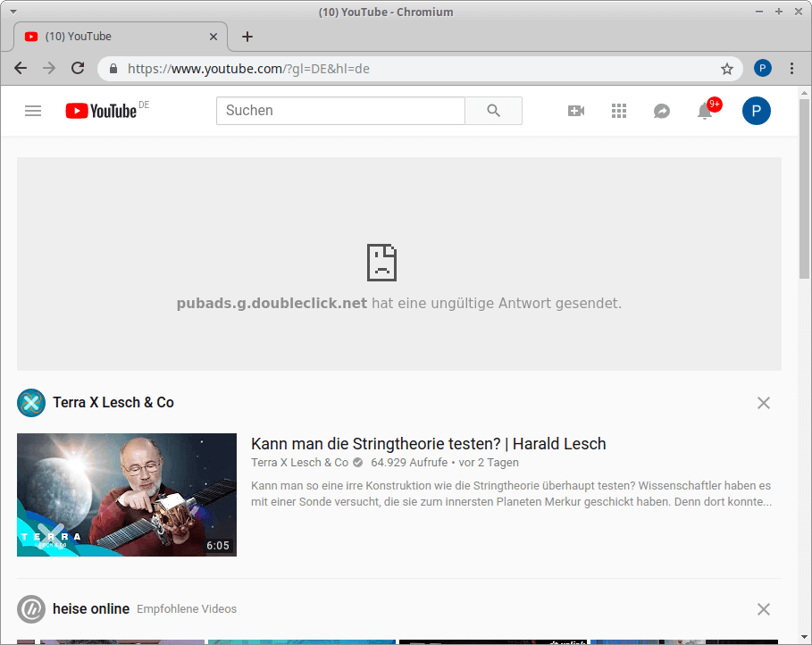Open the heise online section heading
Viewport: 812px width, 645px height.
[91, 608]
